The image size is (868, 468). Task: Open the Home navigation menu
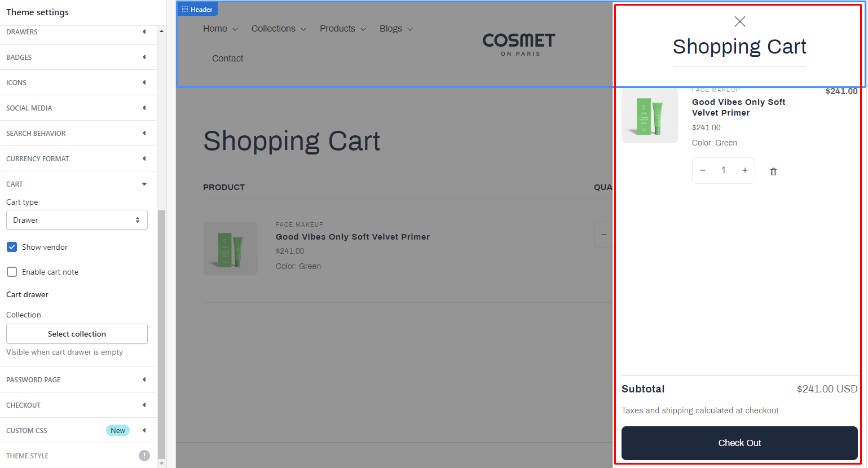221,29
